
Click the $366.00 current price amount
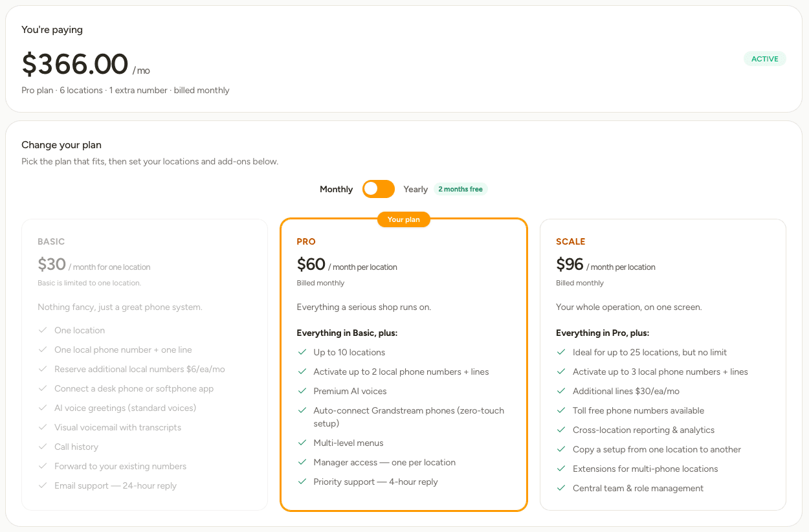[75, 64]
